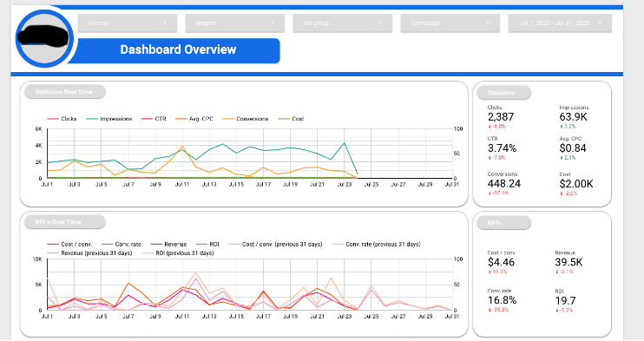The height and width of the screenshot is (341, 644).
Task: Click the CTR value 3.74%
Action: 502,148
